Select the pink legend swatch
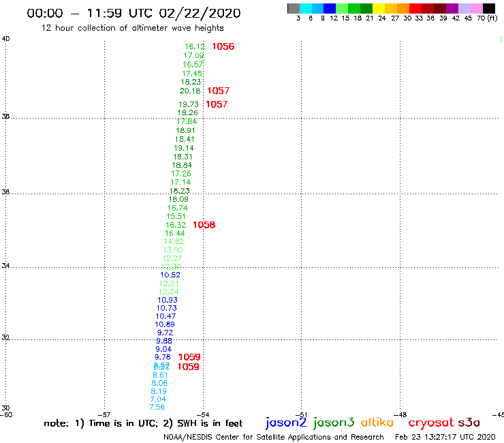The width and height of the screenshot is (504, 443). 476,8
